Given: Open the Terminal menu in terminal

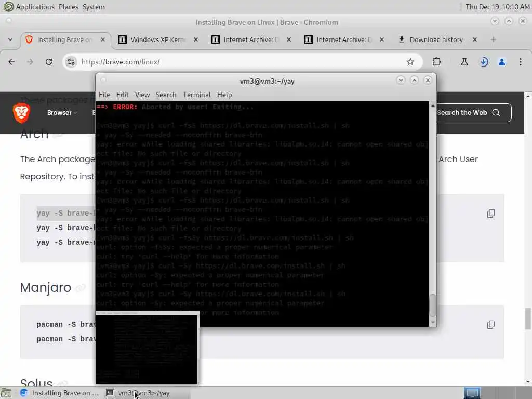Looking at the screenshot, I should (197, 95).
